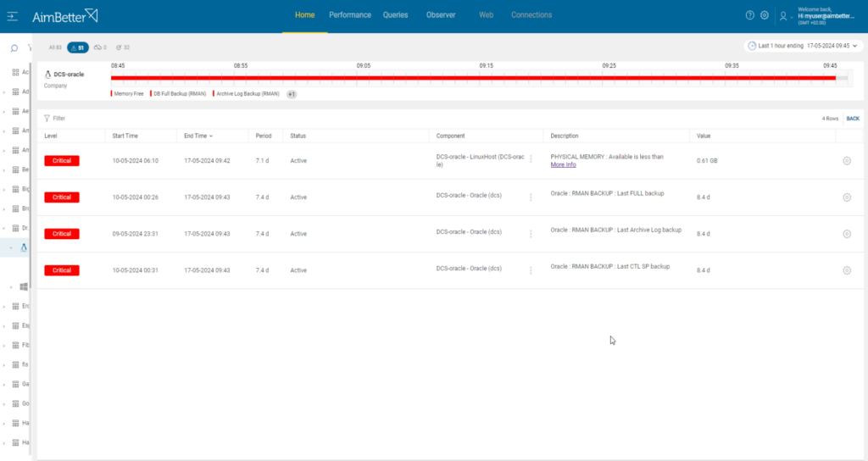Click the AimBetter logo
868x461 pixels.
[64, 16]
